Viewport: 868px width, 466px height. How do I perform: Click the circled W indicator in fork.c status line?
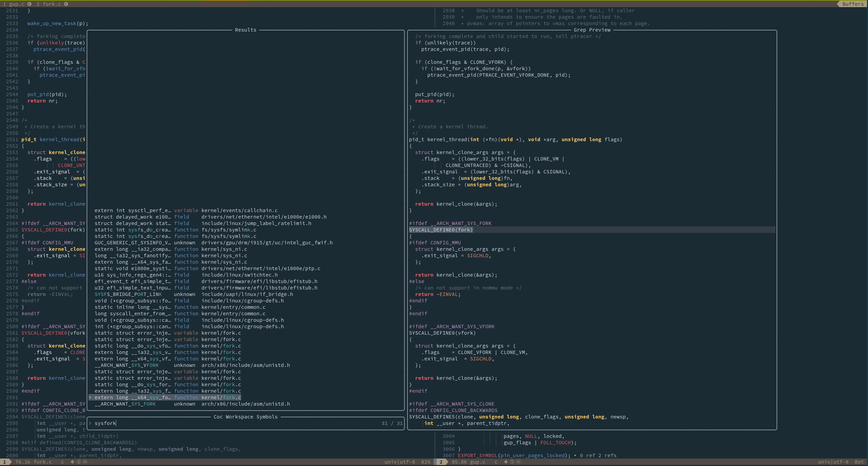[x=85, y=462]
